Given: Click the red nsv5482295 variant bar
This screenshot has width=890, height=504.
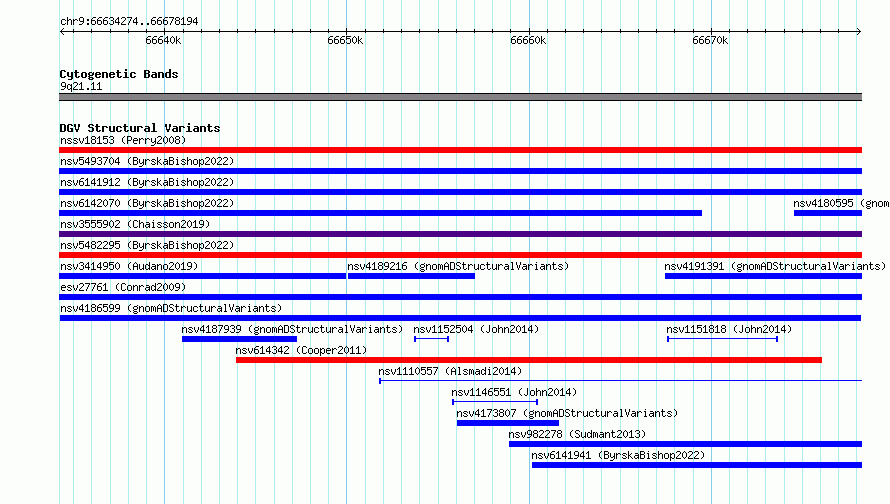Looking at the screenshot, I should pyautogui.click(x=460, y=255).
